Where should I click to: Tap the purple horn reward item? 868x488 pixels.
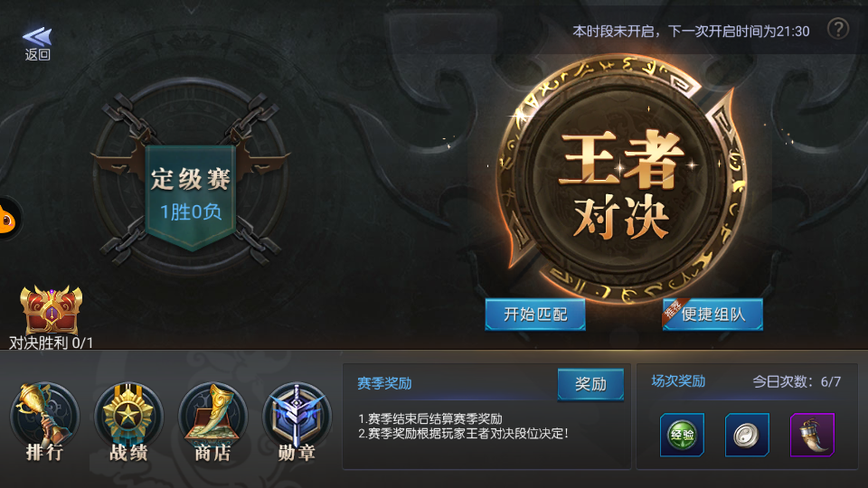pyautogui.click(x=812, y=435)
